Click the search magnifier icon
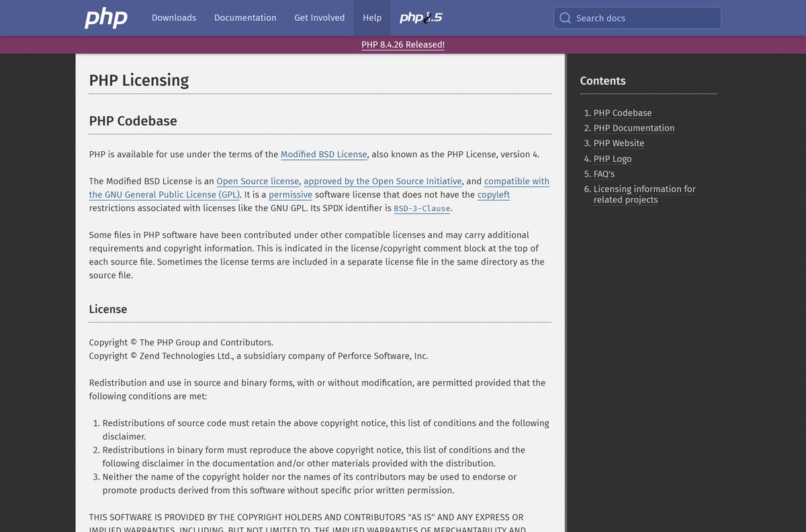The height and width of the screenshot is (532, 806). [x=566, y=18]
